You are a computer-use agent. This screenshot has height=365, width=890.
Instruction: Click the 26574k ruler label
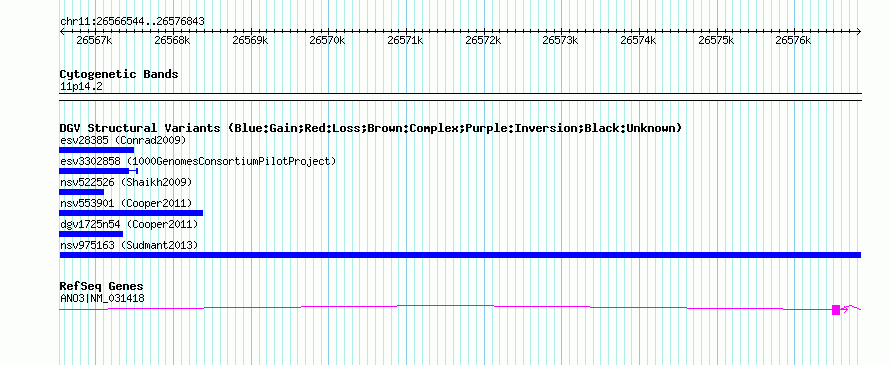pos(639,40)
